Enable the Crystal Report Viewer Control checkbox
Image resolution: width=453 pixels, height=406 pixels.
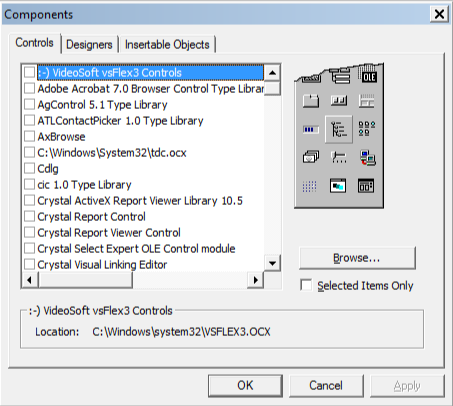[30, 232]
